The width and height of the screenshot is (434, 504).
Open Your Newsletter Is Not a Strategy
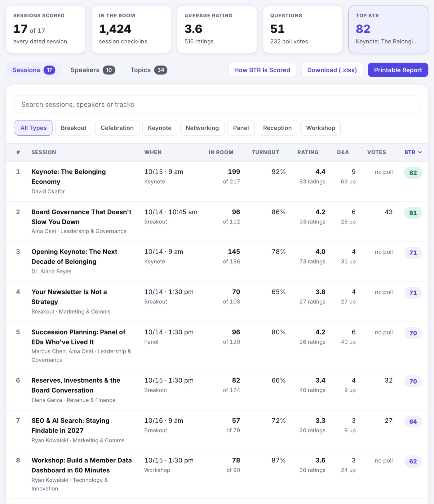coord(69,297)
